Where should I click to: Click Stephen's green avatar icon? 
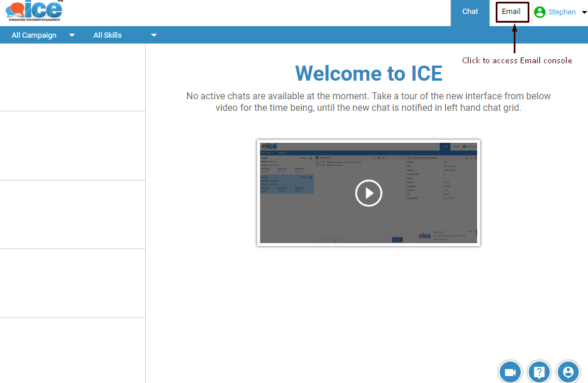pos(540,12)
